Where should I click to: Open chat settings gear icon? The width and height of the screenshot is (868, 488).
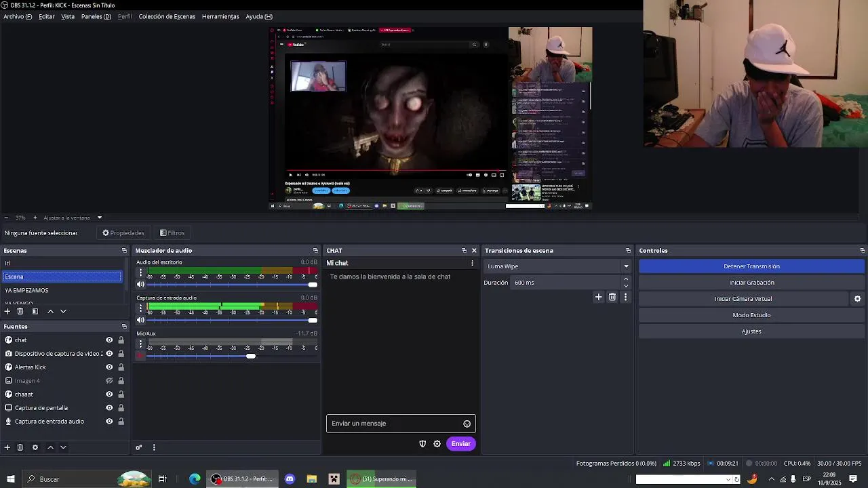tap(437, 444)
